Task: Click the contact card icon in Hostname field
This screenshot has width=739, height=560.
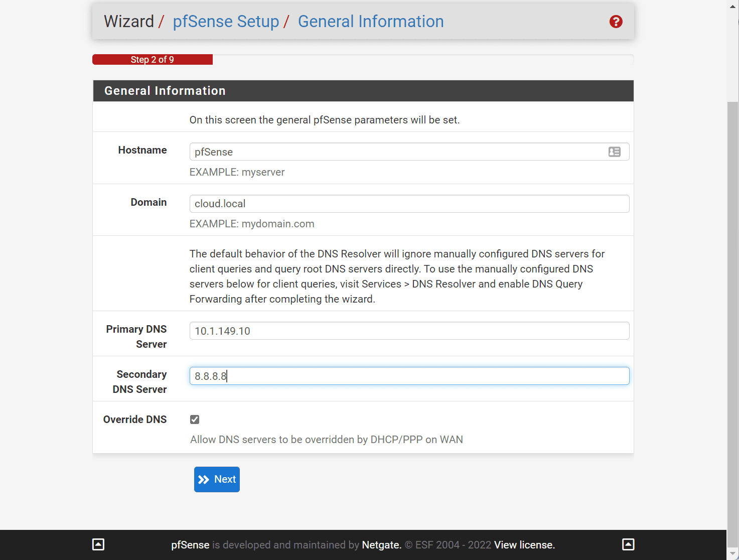Action: 614,152
